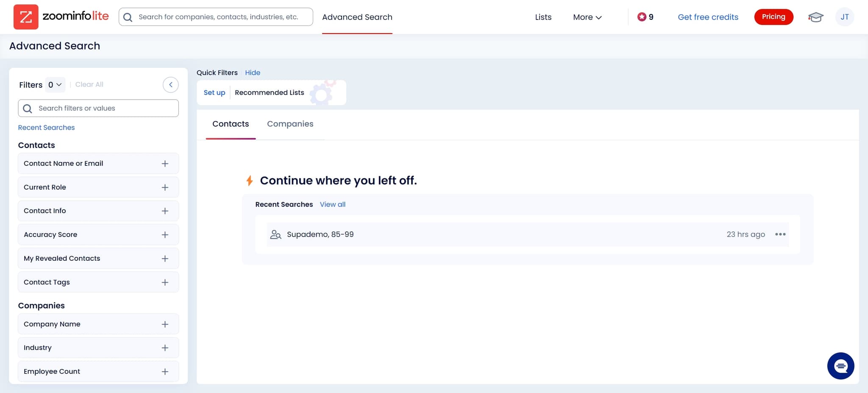The image size is (868, 393).
Task: Click the credits star icon
Action: [x=642, y=17]
